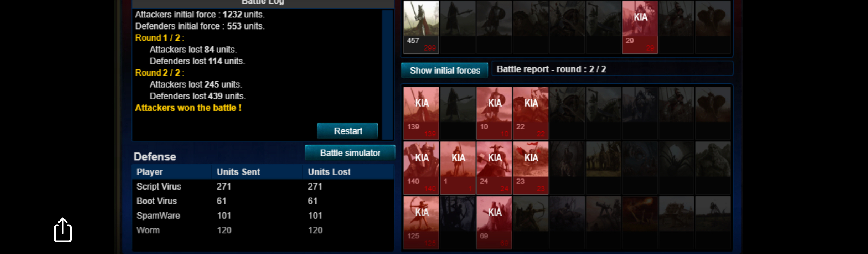Click the share icon at bottom left
Screen dimensions: 868x254
[63, 230]
